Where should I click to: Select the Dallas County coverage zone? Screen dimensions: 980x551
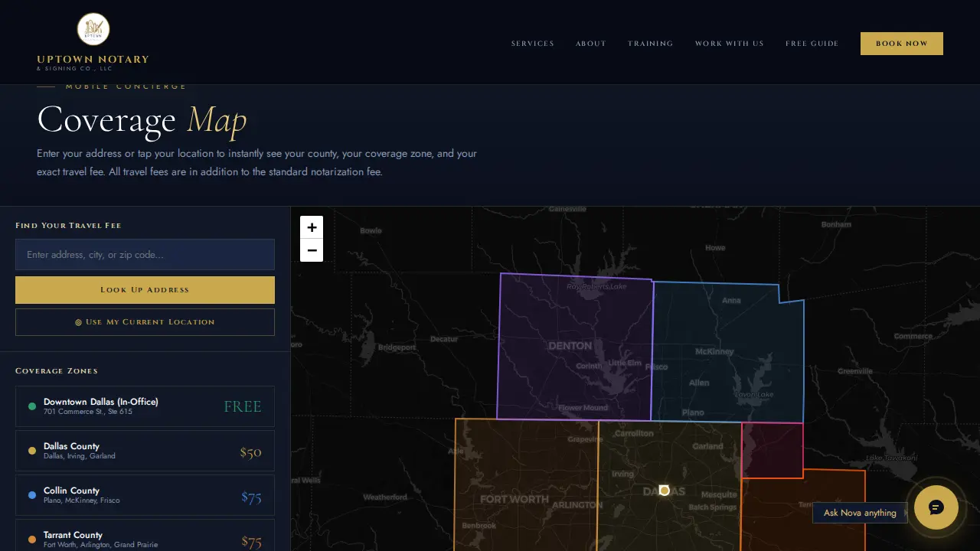tap(145, 451)
